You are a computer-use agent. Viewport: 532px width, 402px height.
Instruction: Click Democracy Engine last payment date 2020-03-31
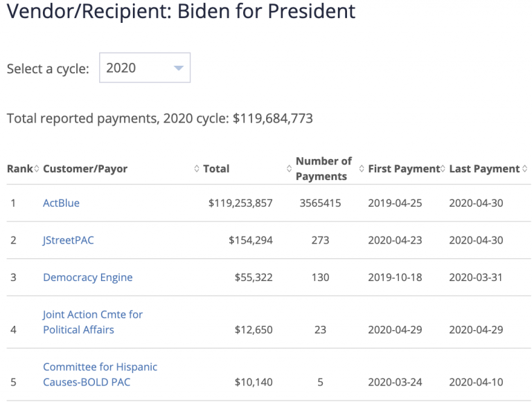pos(476,277)
